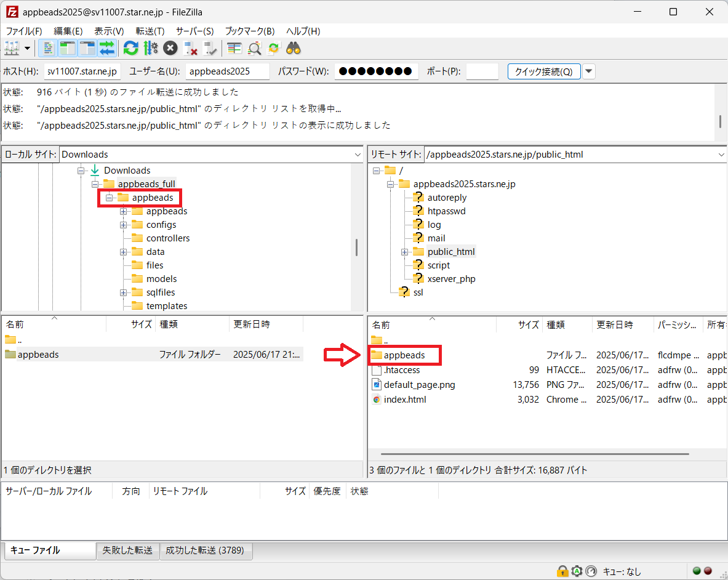This screenshot has width=728, height=580.
Task: Switch to the キュー ファイル tab
Action: click(50, 550)
